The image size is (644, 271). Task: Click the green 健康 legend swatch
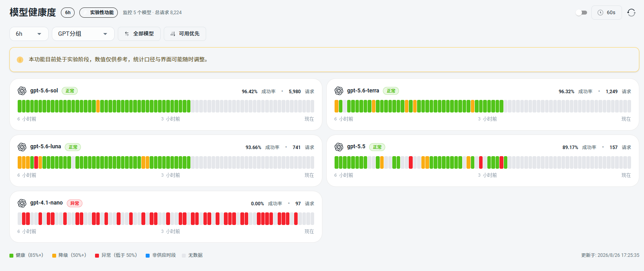[x=11, y=256]
